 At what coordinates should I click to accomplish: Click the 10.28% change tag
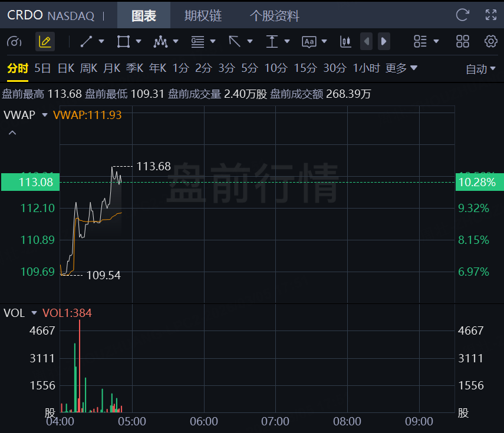(x=480, y=182)
